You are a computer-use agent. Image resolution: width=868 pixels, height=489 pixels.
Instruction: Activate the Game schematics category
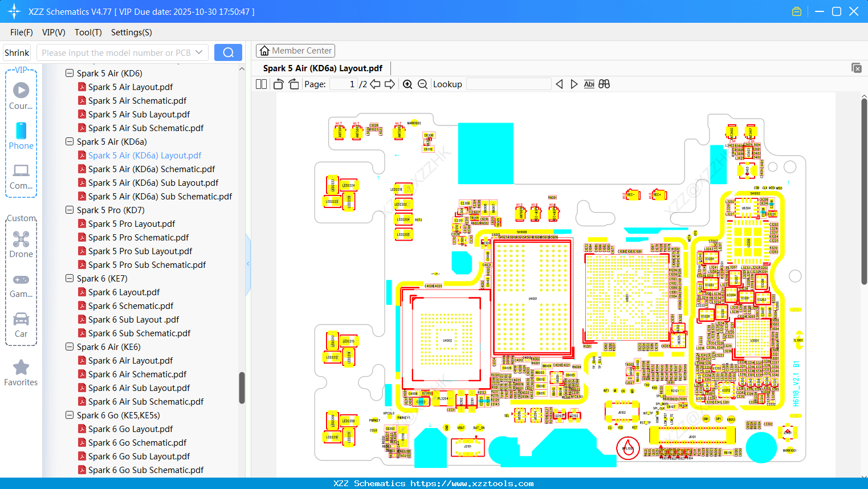[x=21, y=285]
